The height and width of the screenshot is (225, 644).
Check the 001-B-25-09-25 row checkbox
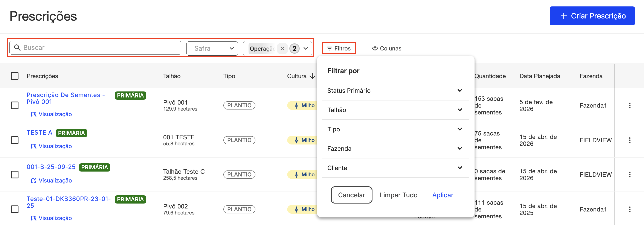click(x=15, y=175)
